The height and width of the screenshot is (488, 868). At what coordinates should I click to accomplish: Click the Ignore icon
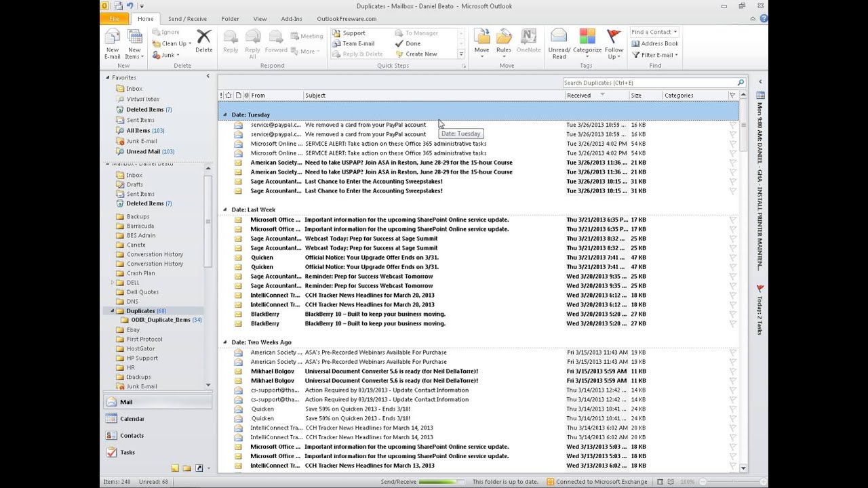click(156, 32)
